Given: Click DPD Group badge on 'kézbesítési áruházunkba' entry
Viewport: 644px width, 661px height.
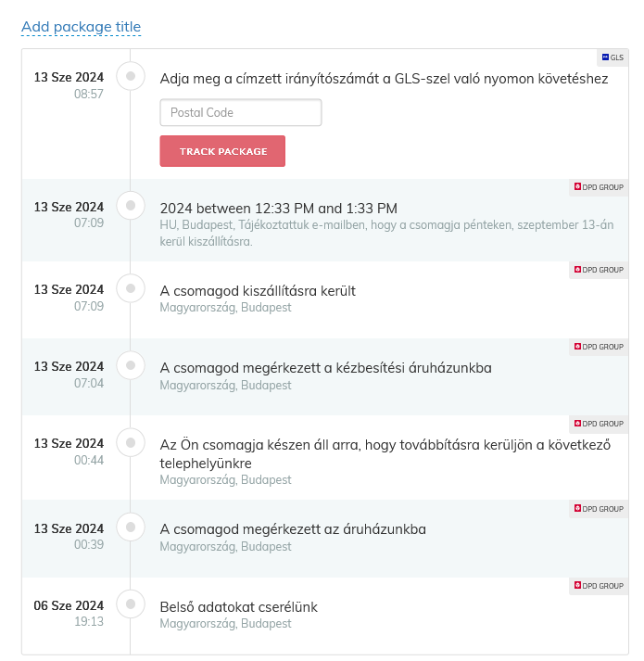Looking at the screenshot, I should pyautogui.click(x=599, y=347).
